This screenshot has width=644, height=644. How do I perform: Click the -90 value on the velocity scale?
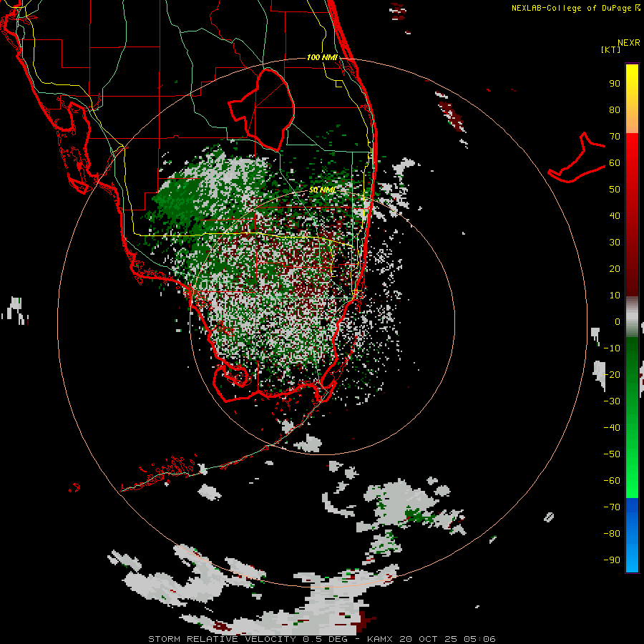point(612,560)
